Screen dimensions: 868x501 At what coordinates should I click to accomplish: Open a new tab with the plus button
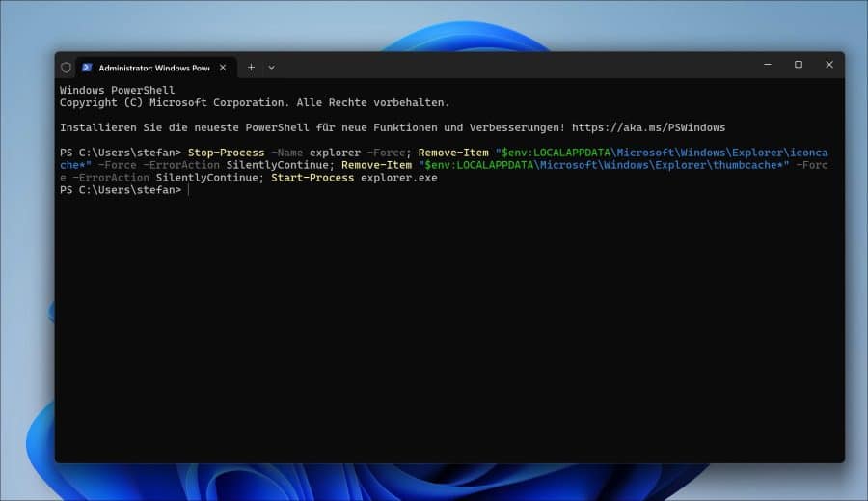point(251,67)
